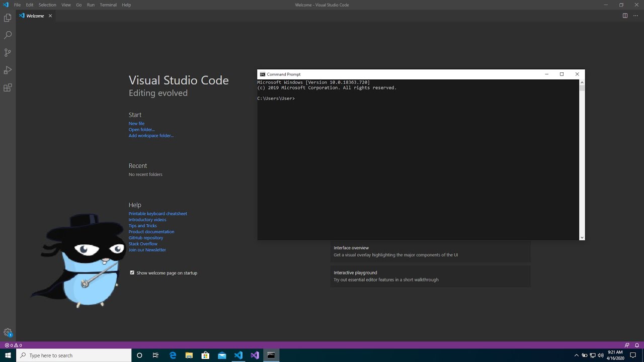Open the Interactive playground

tap(430, 276)
